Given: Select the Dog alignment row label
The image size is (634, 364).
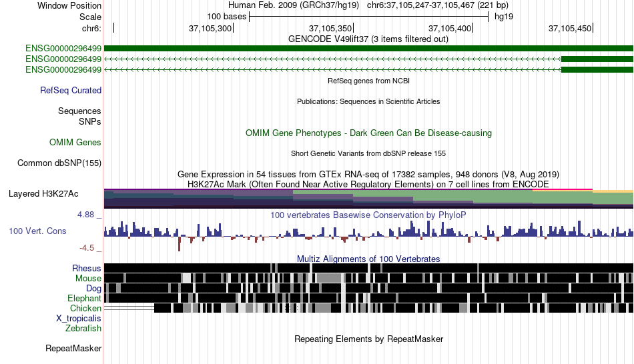Looking at the screenshot, I should [x=93, y=288].
